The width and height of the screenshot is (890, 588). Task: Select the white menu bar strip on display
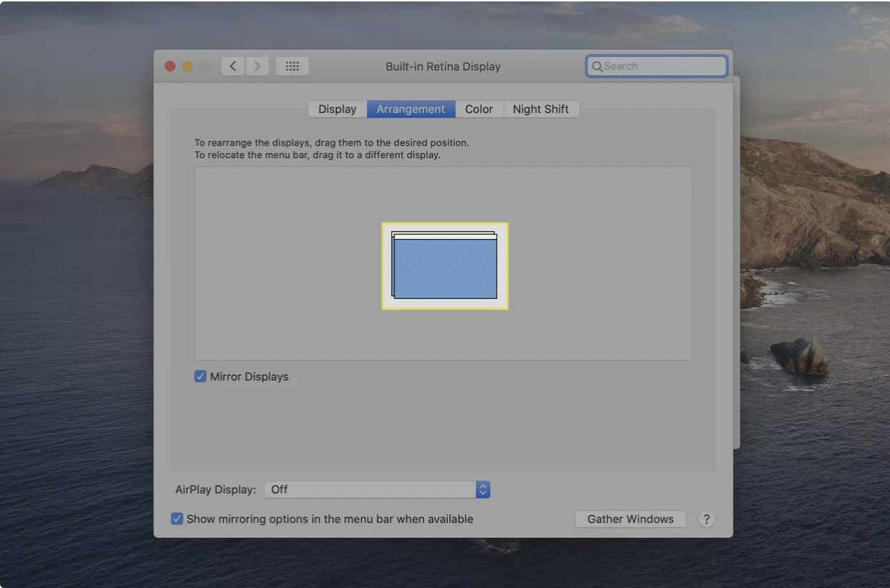tap(445, 236)
